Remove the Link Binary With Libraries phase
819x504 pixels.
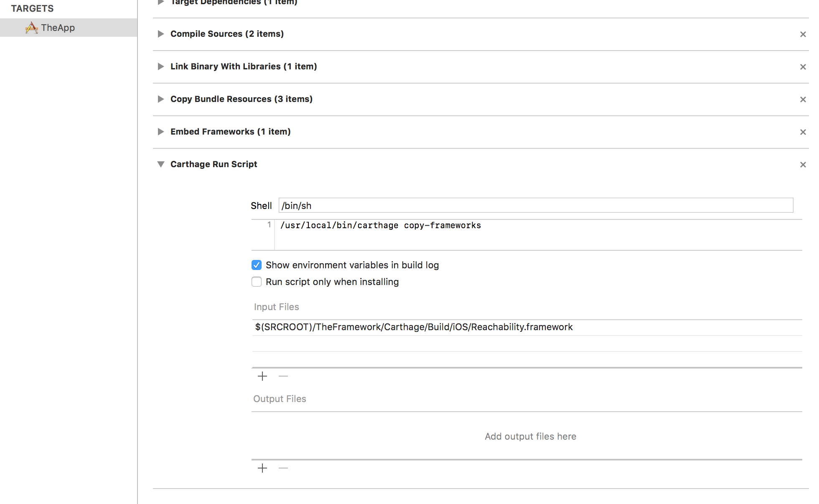pyautogui.click(x=803, y=67)
